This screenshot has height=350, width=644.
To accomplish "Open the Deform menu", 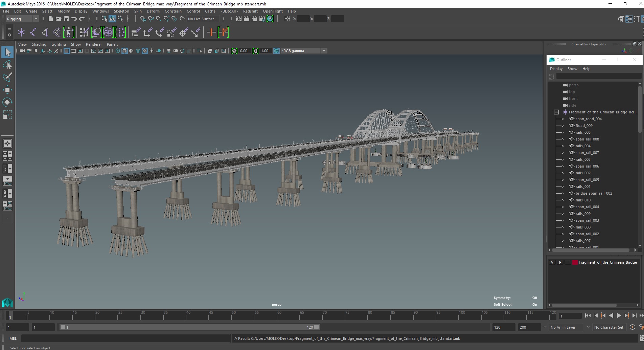I will pyautogui.click(x=153, y=11).
